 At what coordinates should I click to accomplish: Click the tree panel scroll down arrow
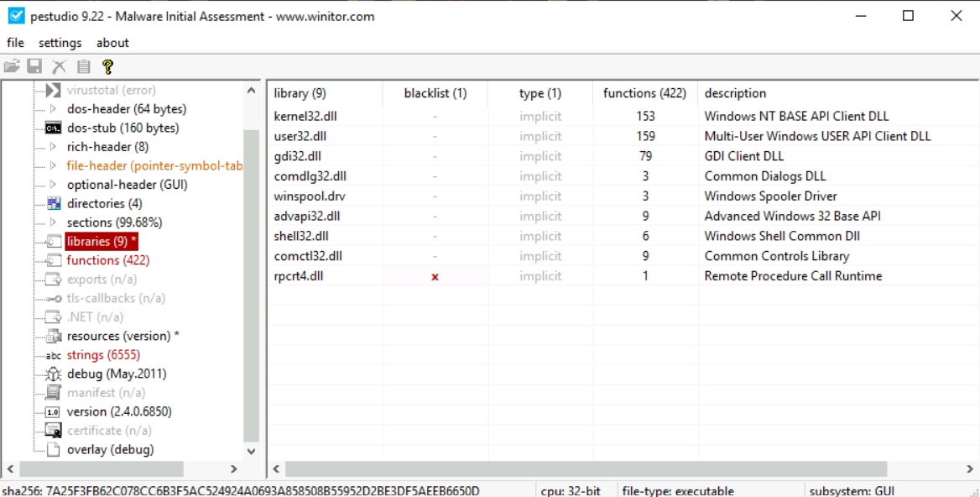(x=251, y=451)
